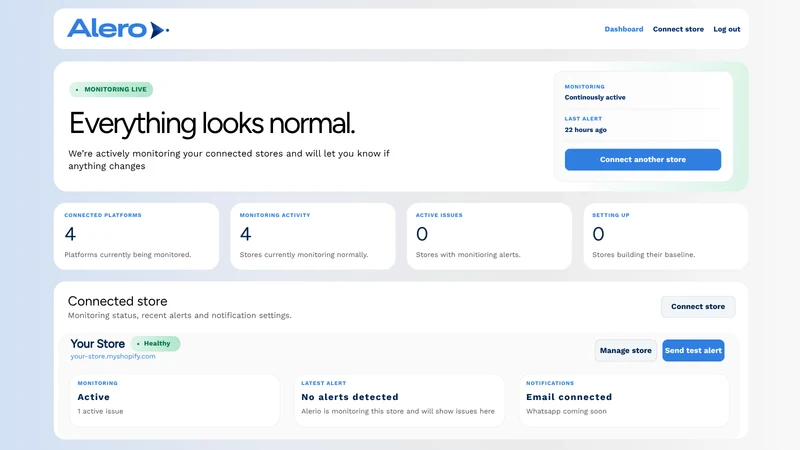Click the Monitoring Live badge
Viewport: 800px width, 450px height.
(x=111, y=89)
